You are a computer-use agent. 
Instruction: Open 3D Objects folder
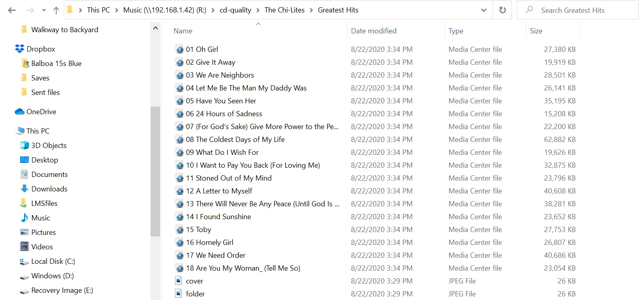[x=49, y=146]
